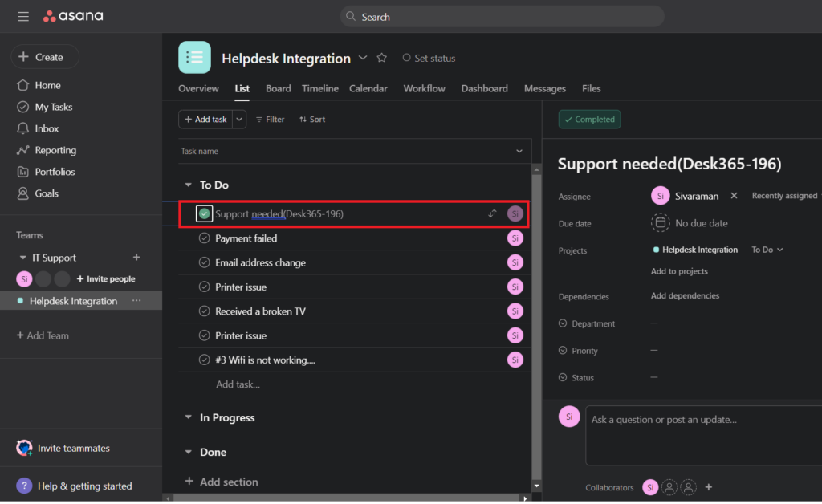
Task: Open the Filter options
Action: pyautogui.click(x=270, y=120)
